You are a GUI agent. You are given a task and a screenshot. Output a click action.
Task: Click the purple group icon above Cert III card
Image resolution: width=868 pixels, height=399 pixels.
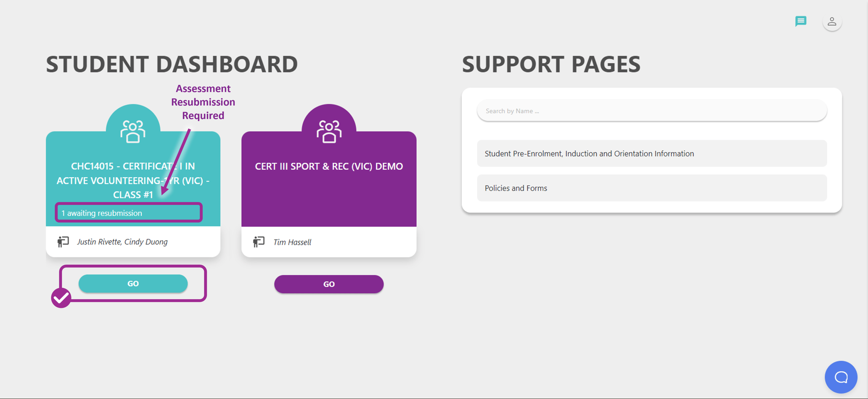[329, 131]
